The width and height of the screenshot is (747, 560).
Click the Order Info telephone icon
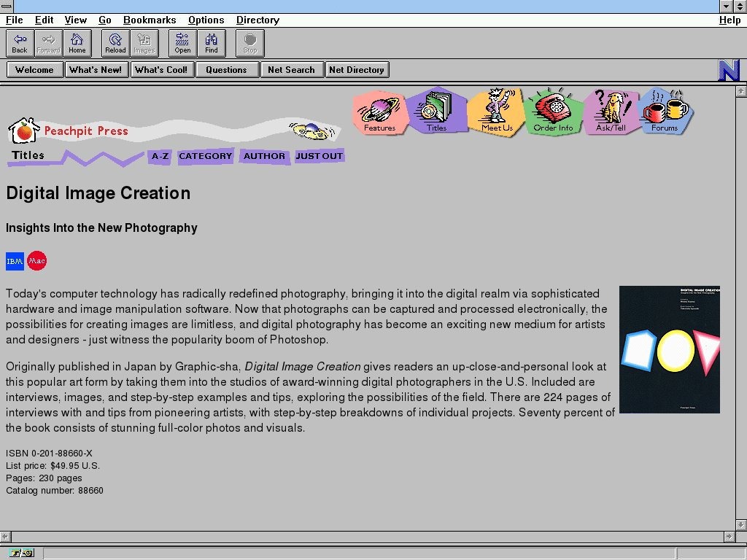click(553, 112)
